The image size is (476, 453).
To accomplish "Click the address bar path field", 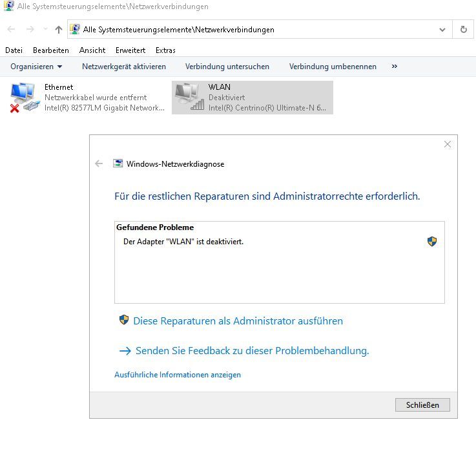I will pyautogui.click(x=260, y=30).
